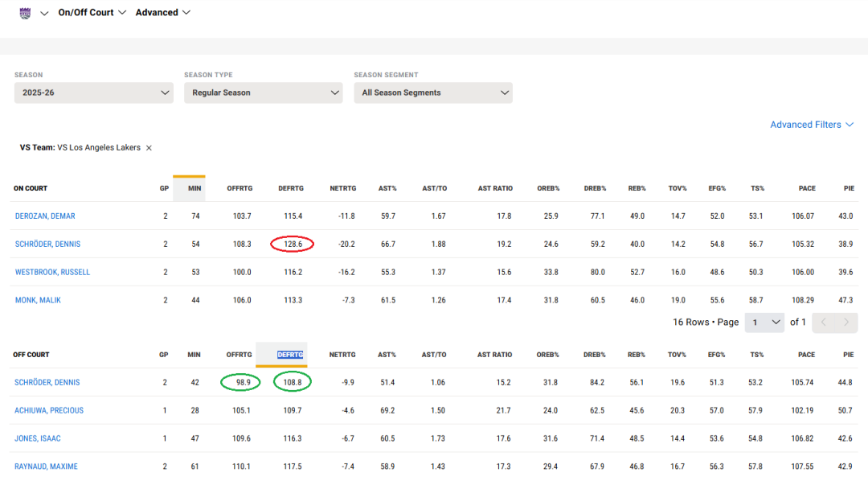Open Precious Achiuwa's player link
This screenshot has width=868, height=481.
point(49,411)
